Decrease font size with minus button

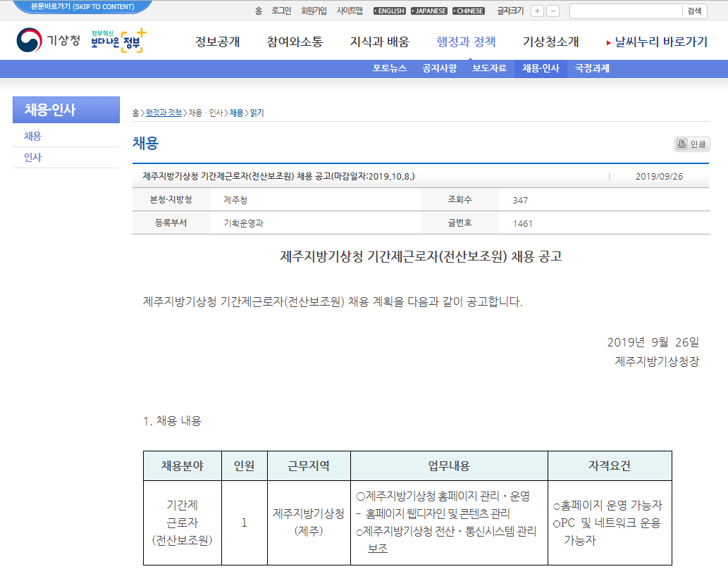pyautogui.click(x=553, y=11)
